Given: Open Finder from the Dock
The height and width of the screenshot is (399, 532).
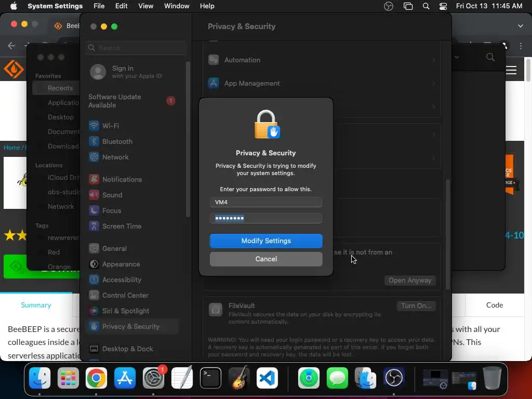Looking at the screenshot, I should tap(39, 378).
